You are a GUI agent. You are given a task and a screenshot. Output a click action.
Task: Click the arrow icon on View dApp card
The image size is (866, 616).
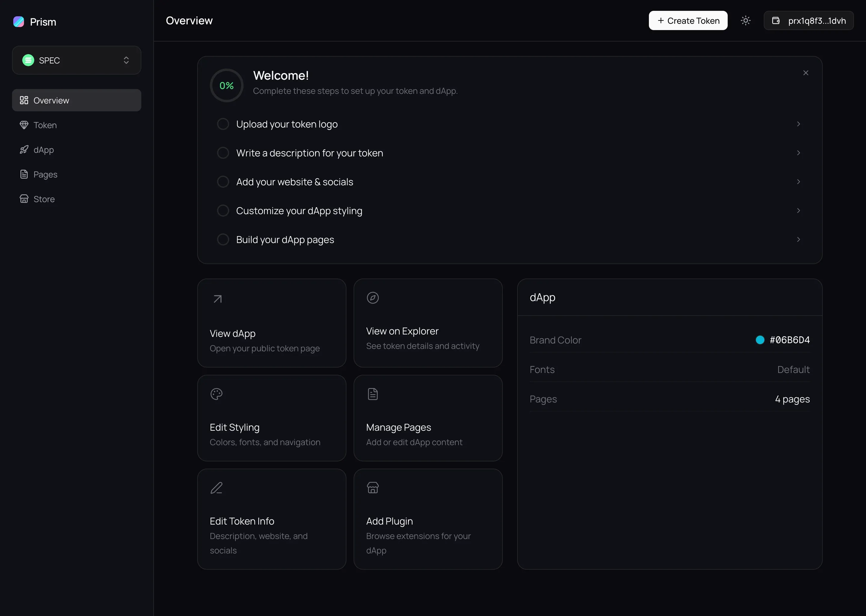218,299
